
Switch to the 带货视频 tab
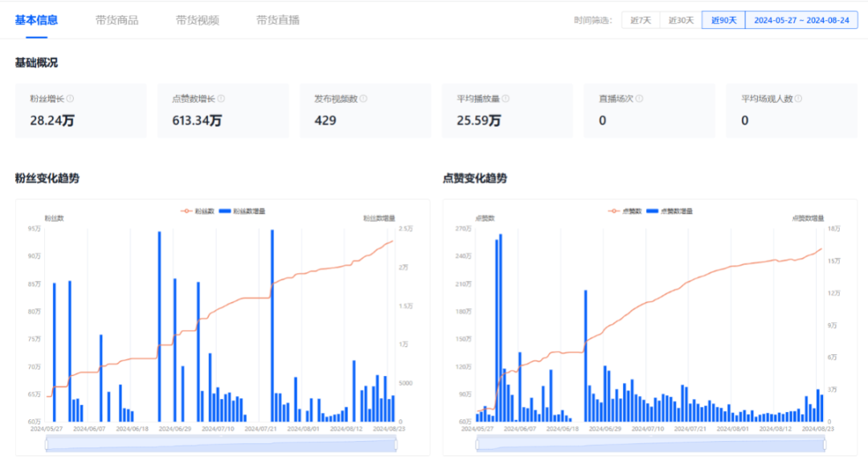click(x=197, y=20)
